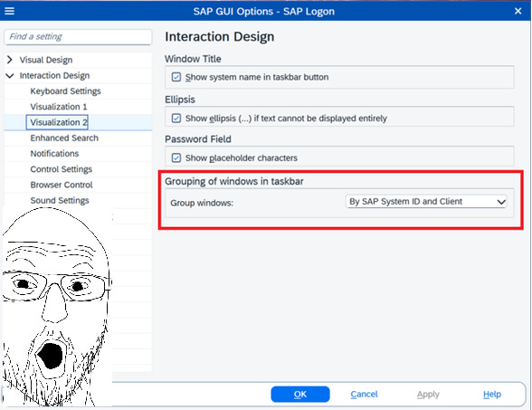The image size is (532, 410).
Task: Open Enhanced Search settings
Action: point(64,138)
